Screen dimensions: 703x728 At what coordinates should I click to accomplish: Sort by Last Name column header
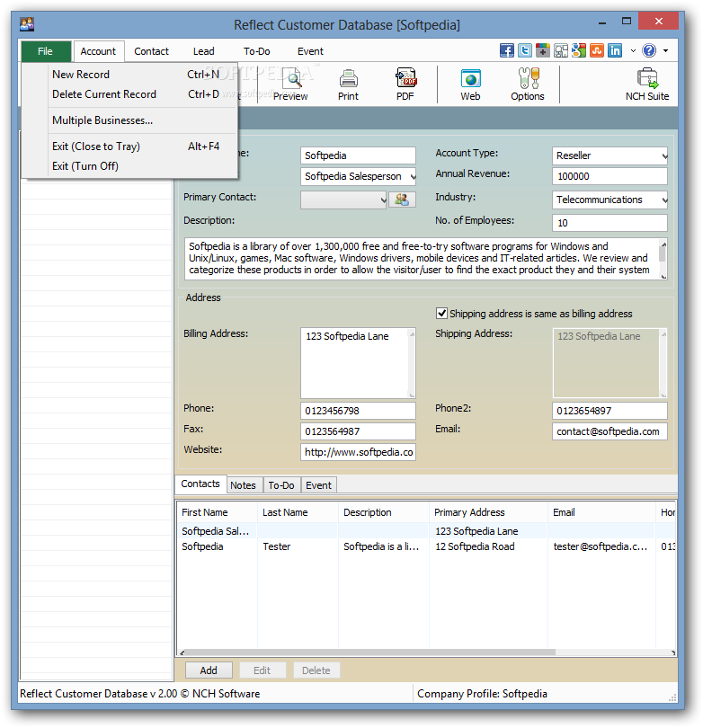(x=298, y=512)
